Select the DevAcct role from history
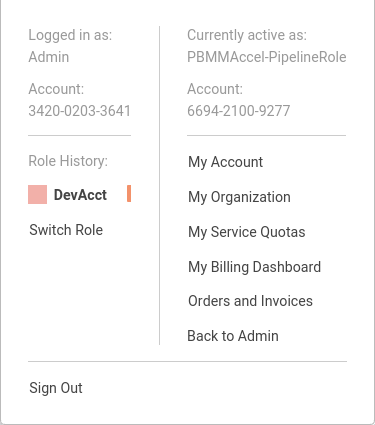Image resolution: width=375 pixels, height=425 pixels. tap(80, 195)
